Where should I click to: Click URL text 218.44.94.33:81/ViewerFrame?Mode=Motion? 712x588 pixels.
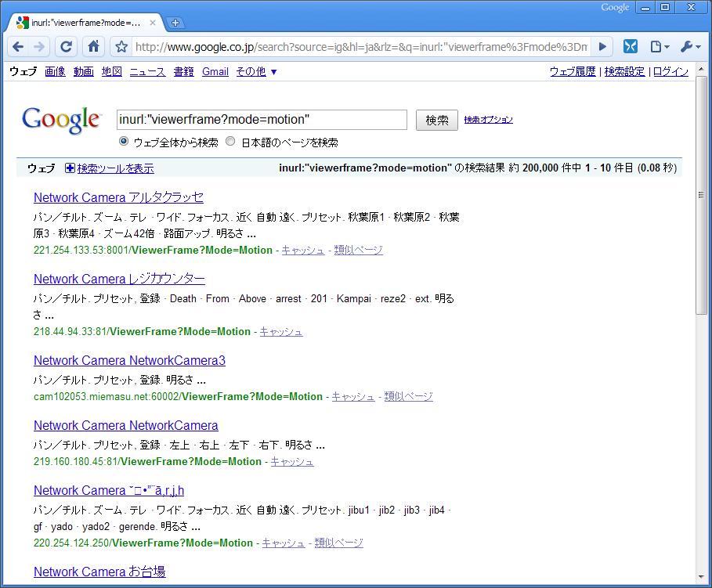click(142, 331)
